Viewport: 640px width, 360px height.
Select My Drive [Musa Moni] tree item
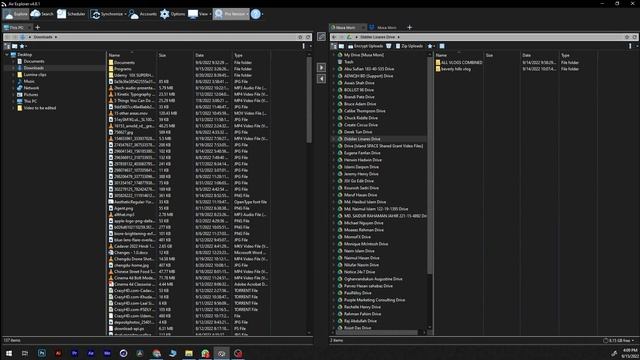(x=363, y=55)
